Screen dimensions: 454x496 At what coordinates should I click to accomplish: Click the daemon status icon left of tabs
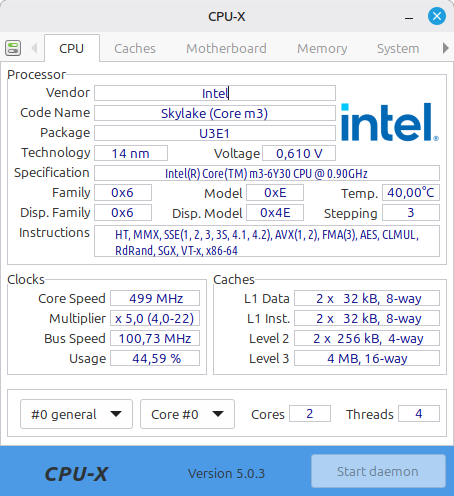click(x=13, y=48)
